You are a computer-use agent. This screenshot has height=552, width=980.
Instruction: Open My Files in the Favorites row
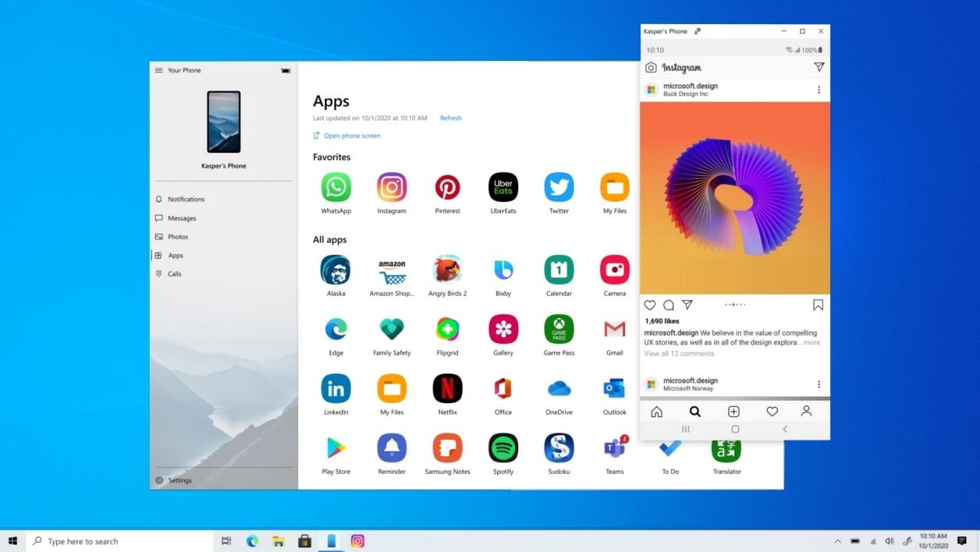point(615,187)
